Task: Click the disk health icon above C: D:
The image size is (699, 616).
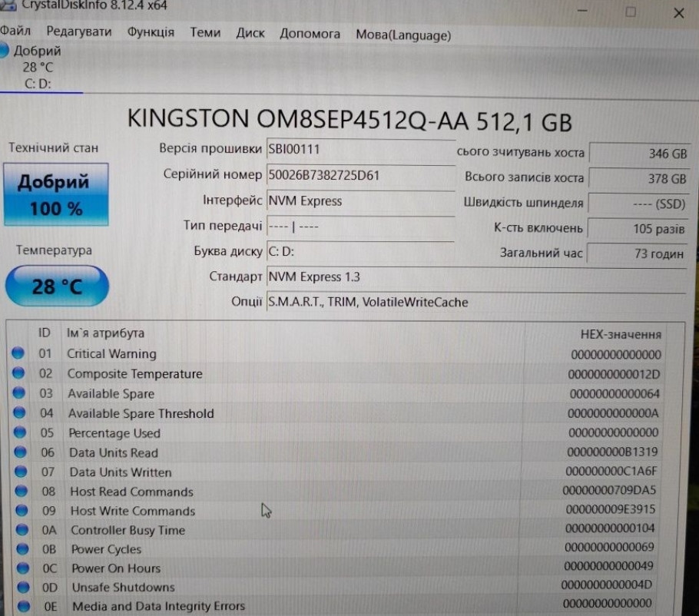Action: coord(5,51)
